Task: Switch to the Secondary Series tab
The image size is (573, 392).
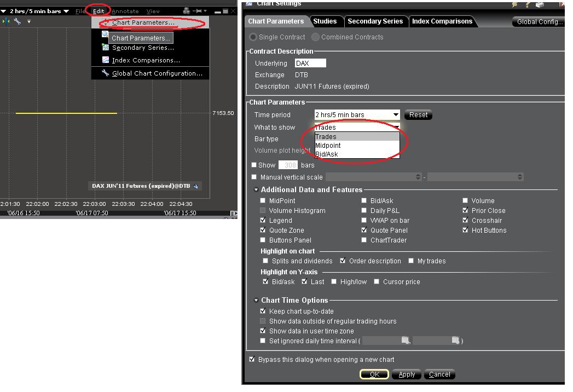Action: 375,21
